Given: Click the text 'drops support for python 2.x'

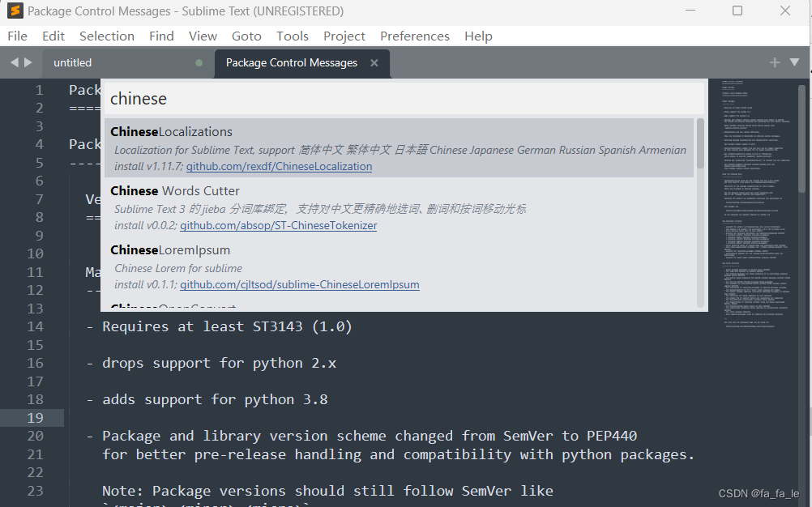Looking at the screenshot, I should 219,363.
